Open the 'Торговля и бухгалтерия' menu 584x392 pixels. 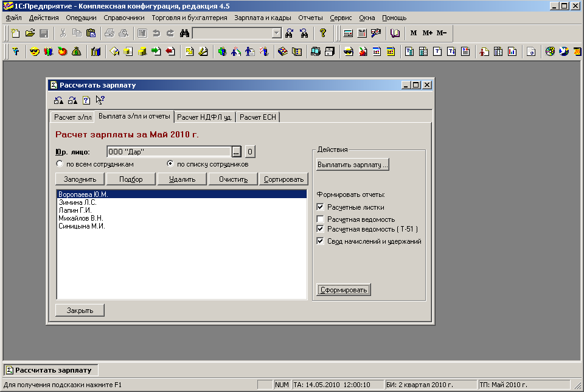pos(190,18)
